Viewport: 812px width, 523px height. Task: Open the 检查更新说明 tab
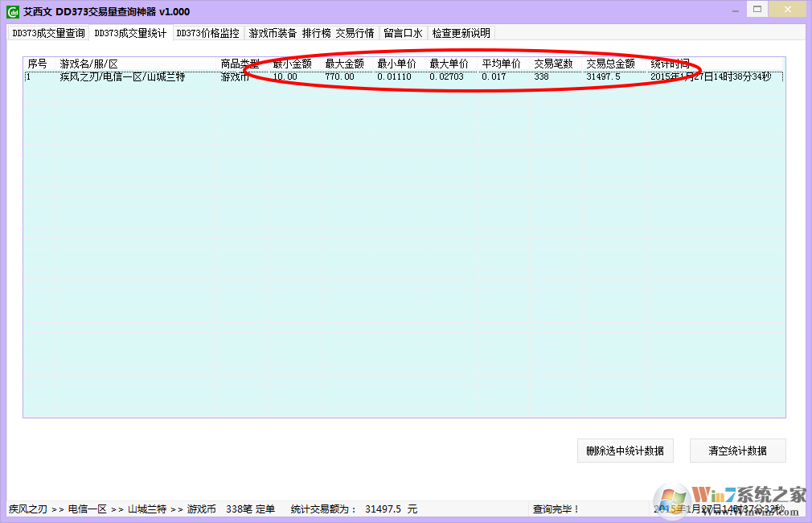click(460, 33)
